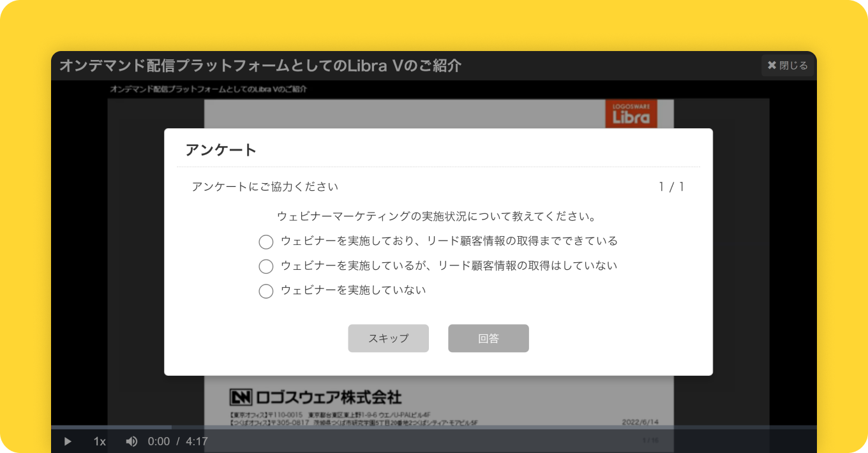The image size is (868, 453).
Task: Click the survey question about ウェビナーマーケティング
Action: tap(437, 217)
